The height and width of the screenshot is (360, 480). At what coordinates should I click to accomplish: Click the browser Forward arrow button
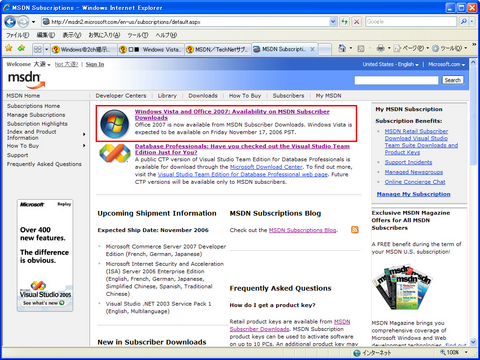[x=23, y=22]
